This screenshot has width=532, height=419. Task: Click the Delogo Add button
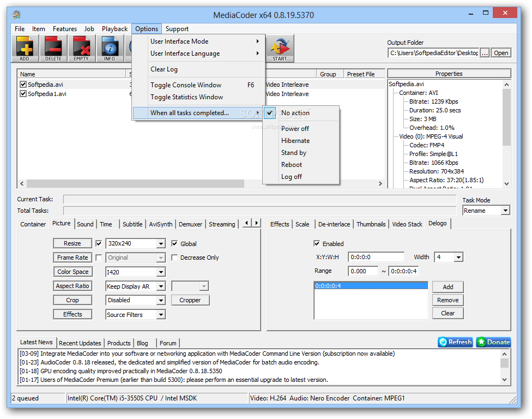[448, 287]
